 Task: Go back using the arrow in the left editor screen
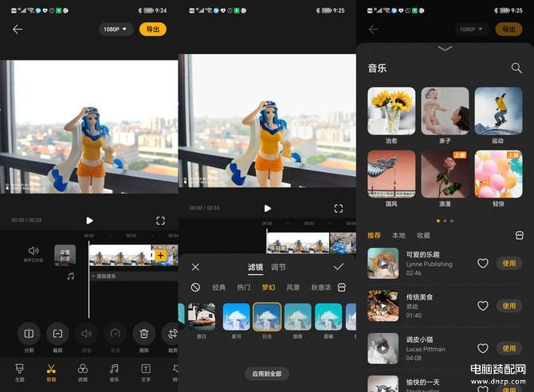coord(18,29)
